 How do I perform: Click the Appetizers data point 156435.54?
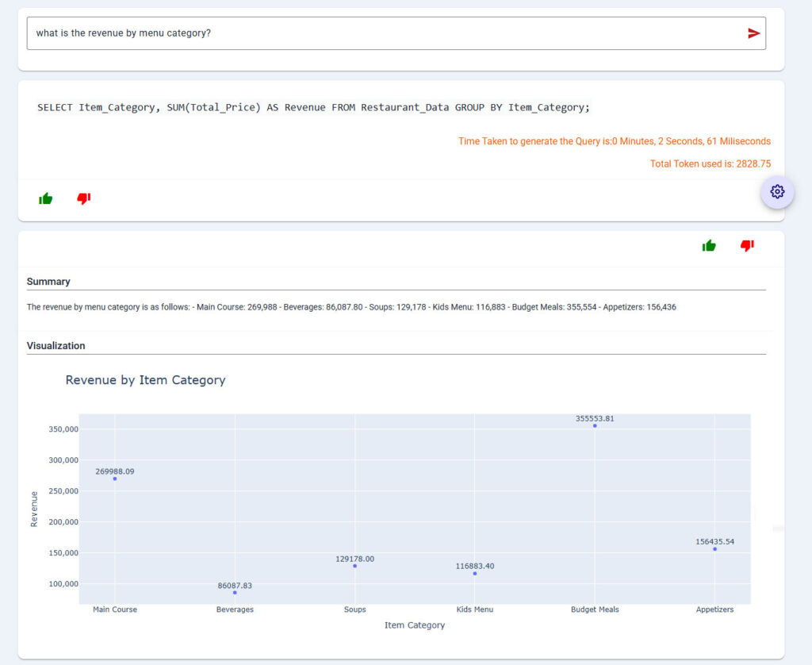click(x=714, y=549)
